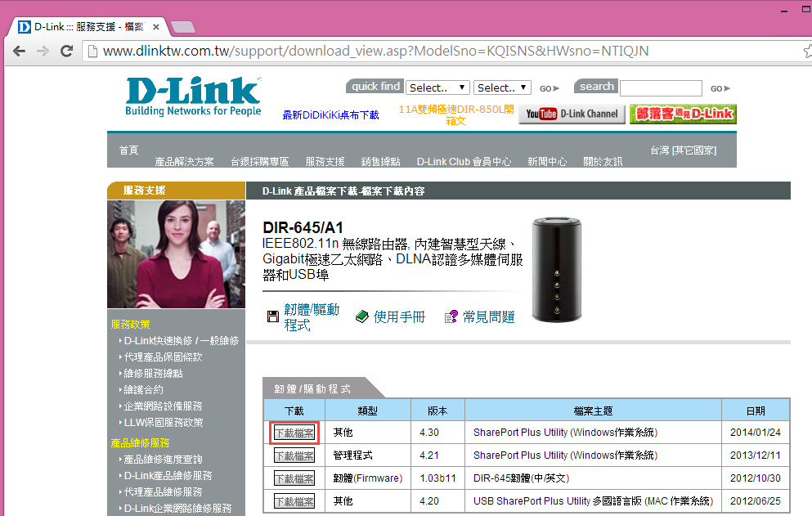812x516 pixels.
Task: Open D-Link Club 會員中心 menu item
Action: 464,162
